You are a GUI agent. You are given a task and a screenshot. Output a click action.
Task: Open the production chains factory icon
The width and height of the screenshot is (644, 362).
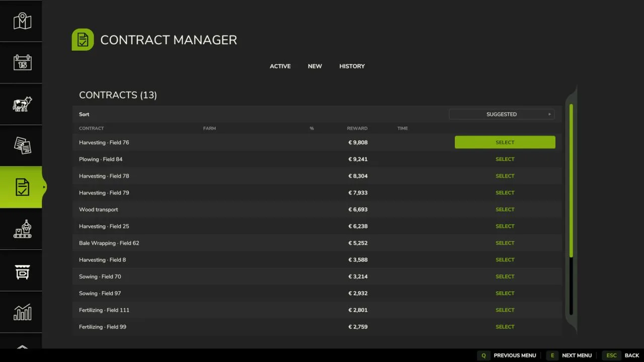pos(22,229)
